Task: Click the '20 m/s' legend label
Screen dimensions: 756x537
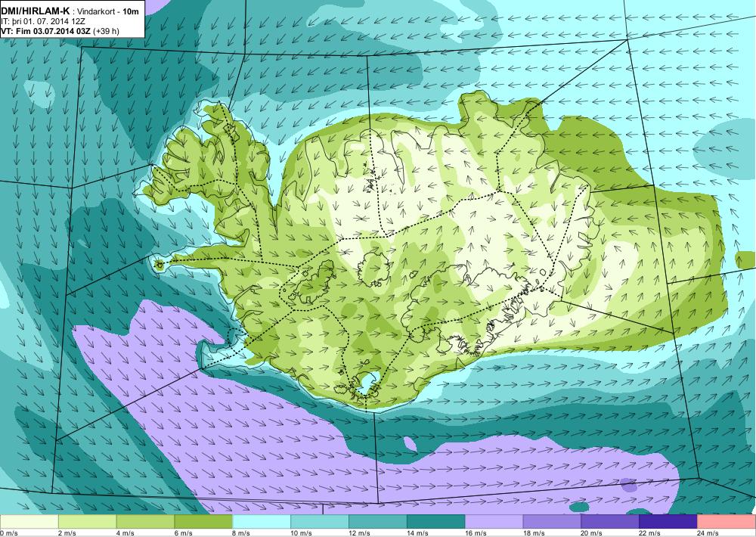Action: coord(592,533)
